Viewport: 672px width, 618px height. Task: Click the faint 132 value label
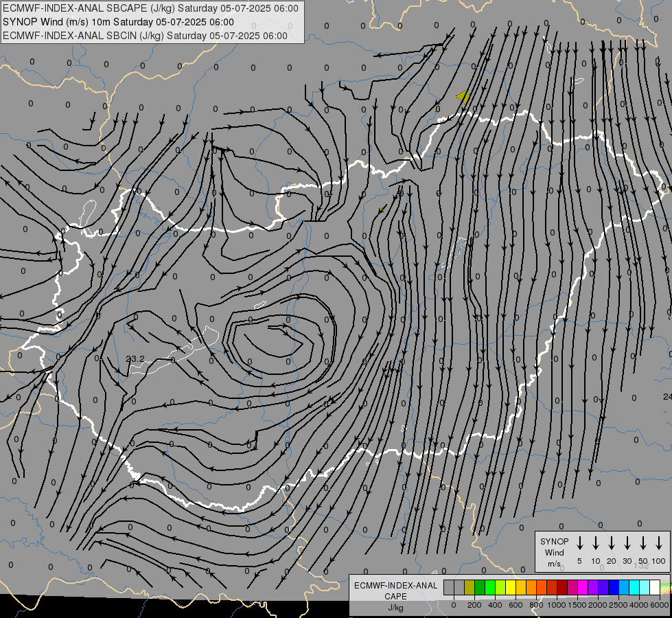(x=641, y=565)
